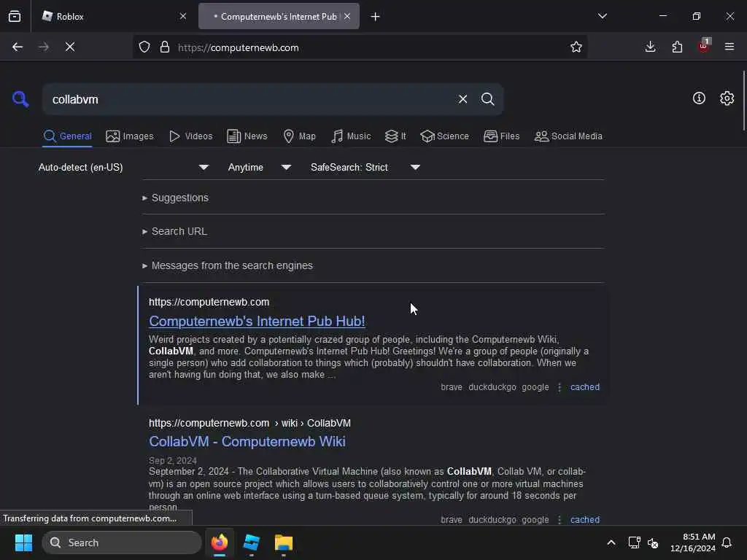The width and height of the screenshot is (747, 560).
Task: Click the page vertical scrollbar
Action: click(x=743, y=100)
